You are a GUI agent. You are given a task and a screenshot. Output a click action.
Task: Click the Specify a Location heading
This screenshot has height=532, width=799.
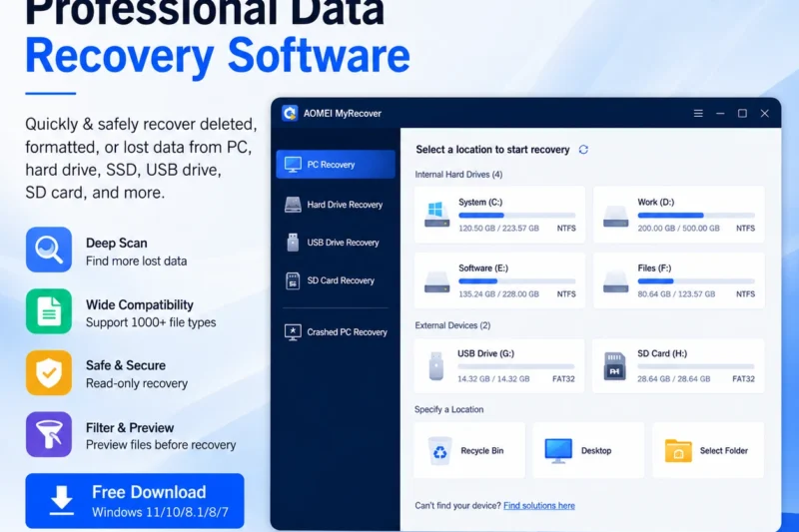(448, 409)
